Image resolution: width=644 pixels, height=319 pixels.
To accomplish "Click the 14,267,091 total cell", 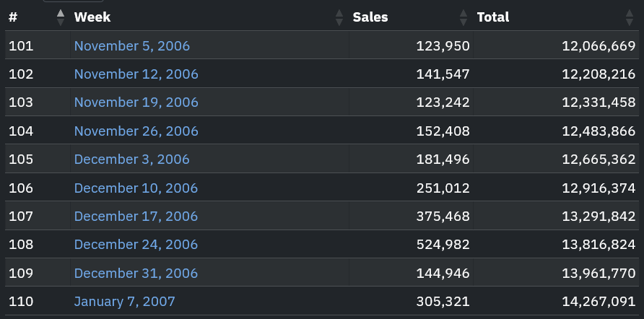I will click(599, 302).
